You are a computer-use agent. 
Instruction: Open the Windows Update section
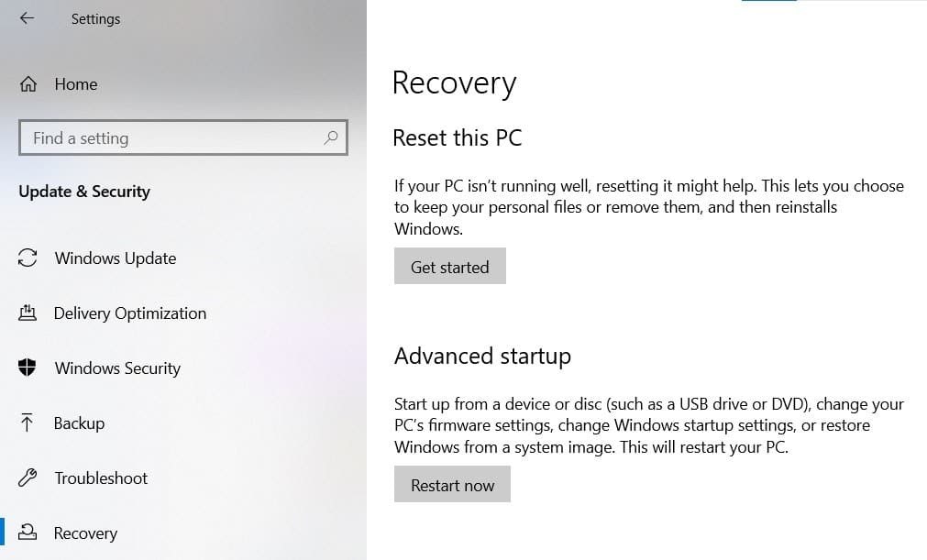115,258
